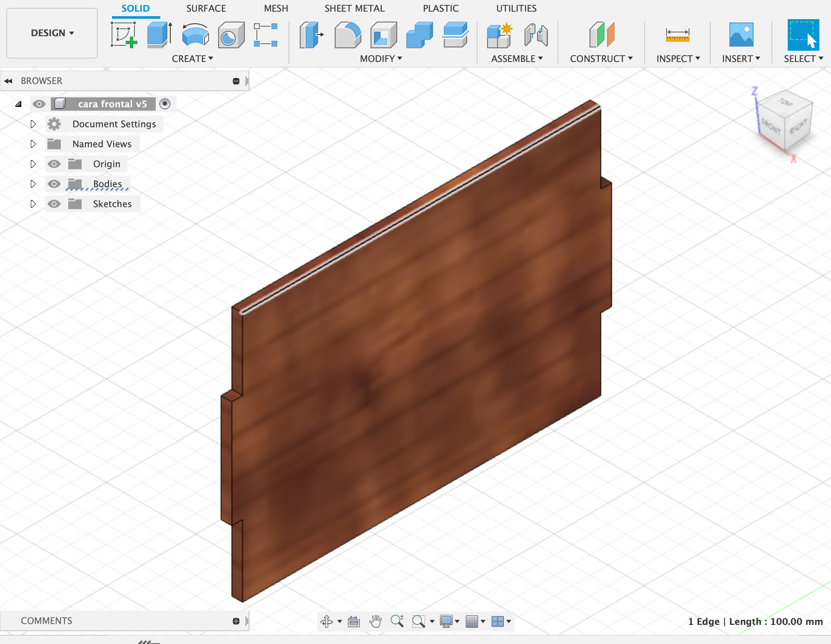Open the MODIFY dropdown menu
Viewport: 831px width, 644px height.
click(381, 59)
